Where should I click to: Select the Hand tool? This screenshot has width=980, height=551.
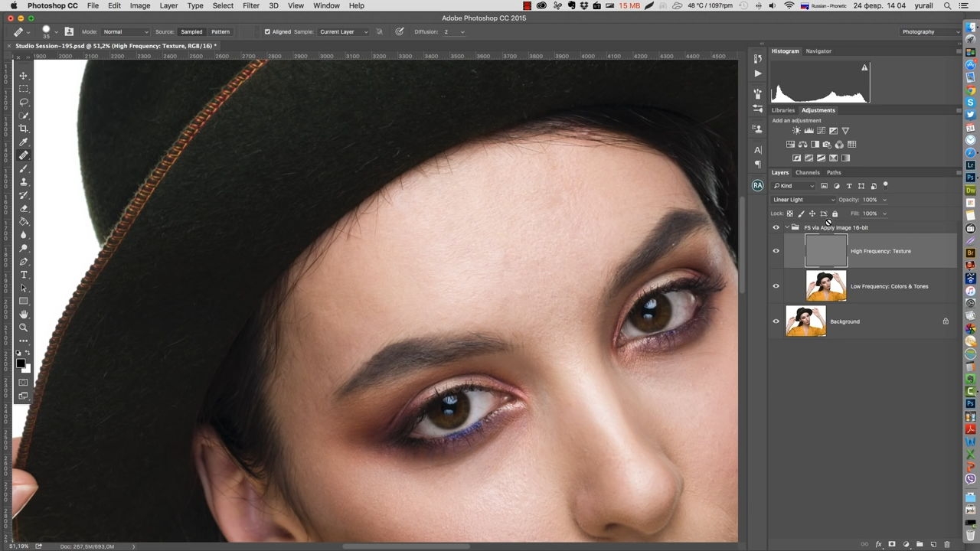point(24,315)
